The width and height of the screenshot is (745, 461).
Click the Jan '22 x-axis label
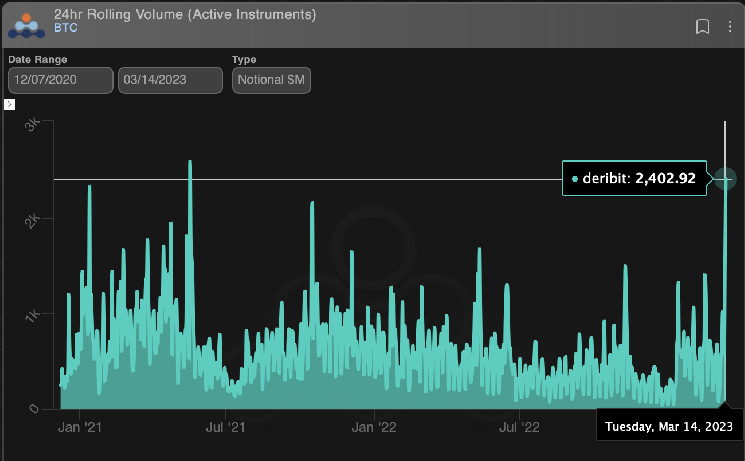coord(375,427)
